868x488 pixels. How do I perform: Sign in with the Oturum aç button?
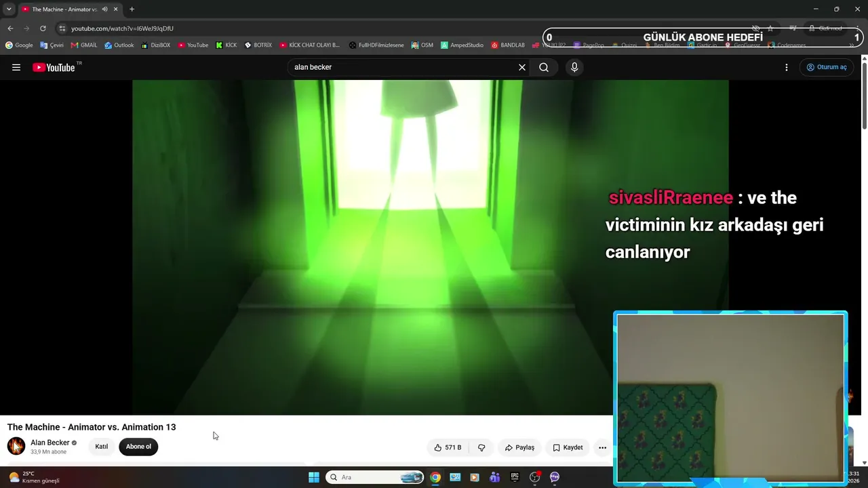(x=827, y=67)
